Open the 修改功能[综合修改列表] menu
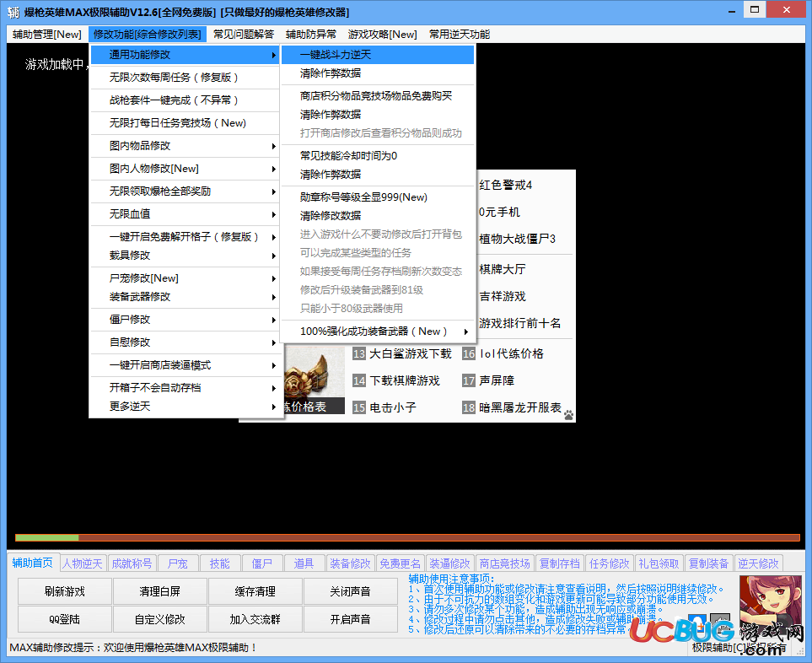Image resolution: width=812 pixels, height=663 pixels. (148, 35)
